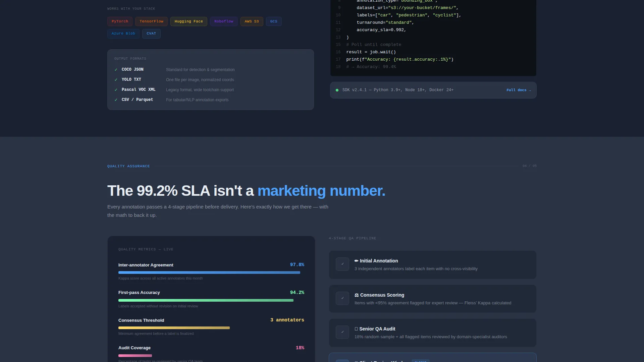This screenshot has height=362, width=644.
Task: Click the 'marketing number.' highlighted heading text
Action: [x=321, y=191]
